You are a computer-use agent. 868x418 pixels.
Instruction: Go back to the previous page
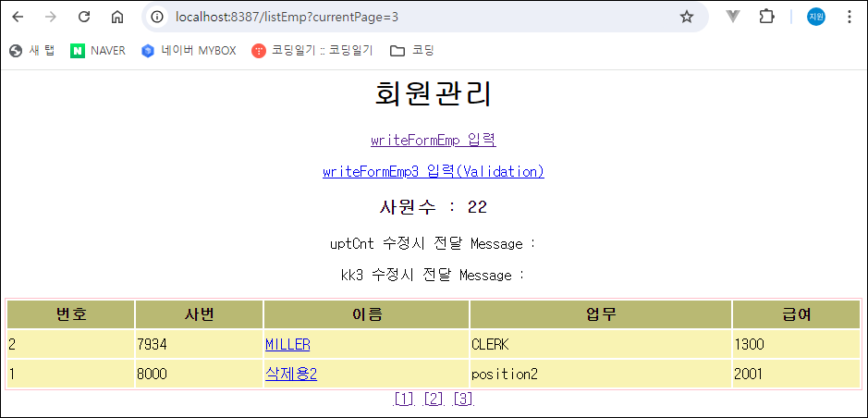(18, 18)
